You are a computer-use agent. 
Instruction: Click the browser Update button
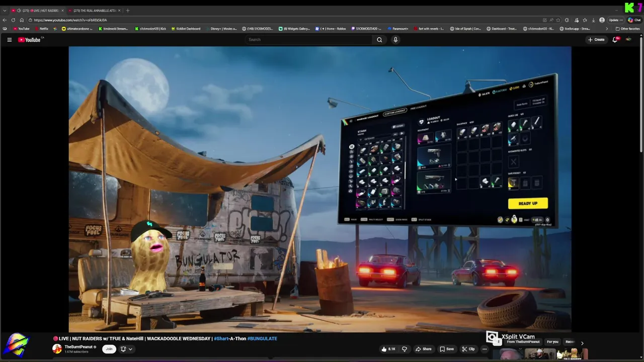[x=615, y=20]
